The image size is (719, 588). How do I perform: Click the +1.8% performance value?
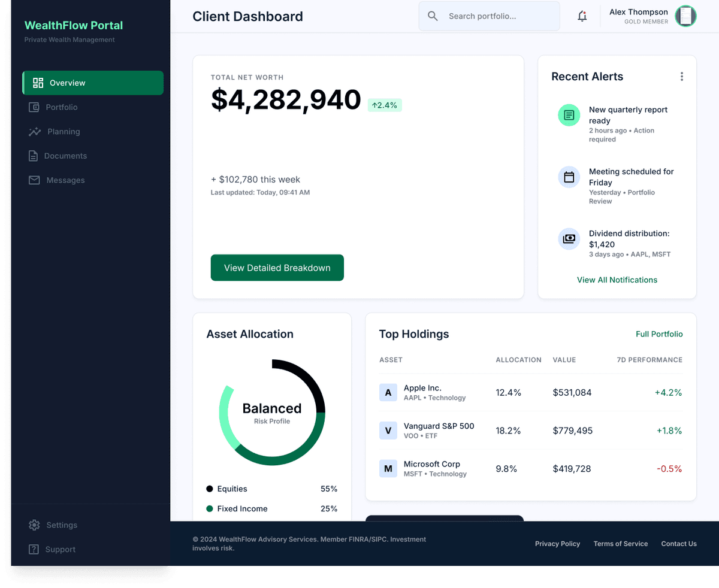pyautogui.click(x=669, y=431)
